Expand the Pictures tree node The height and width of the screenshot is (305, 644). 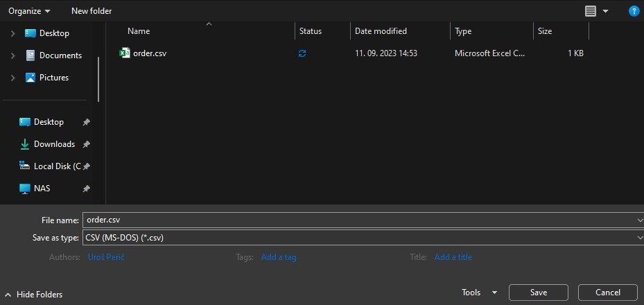click(12, 78)
